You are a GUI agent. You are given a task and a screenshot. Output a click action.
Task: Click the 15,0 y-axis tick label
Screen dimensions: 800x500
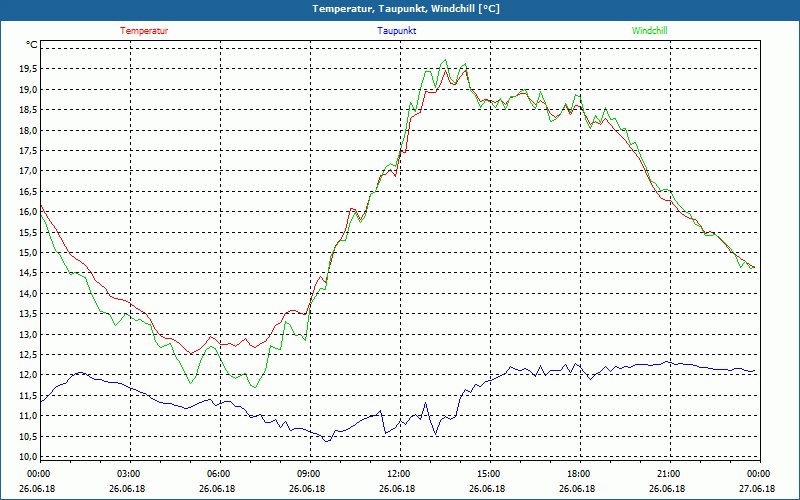tap(27, 253)
